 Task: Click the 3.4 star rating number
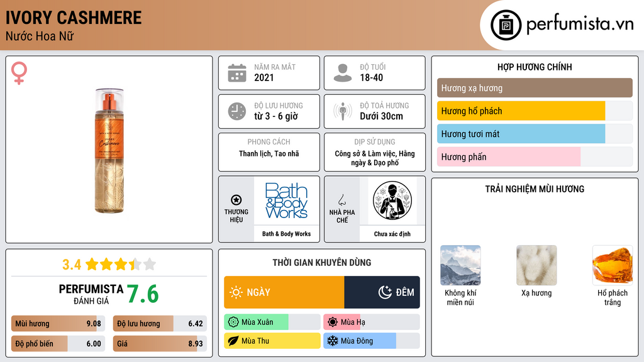72,265
